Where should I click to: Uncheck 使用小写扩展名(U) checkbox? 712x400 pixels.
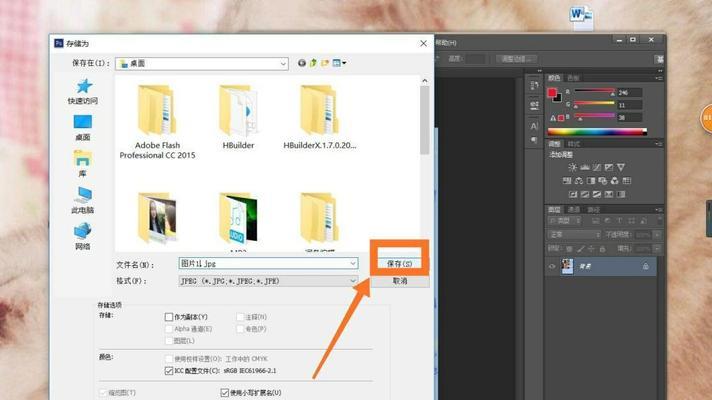[x=224, y=392]
